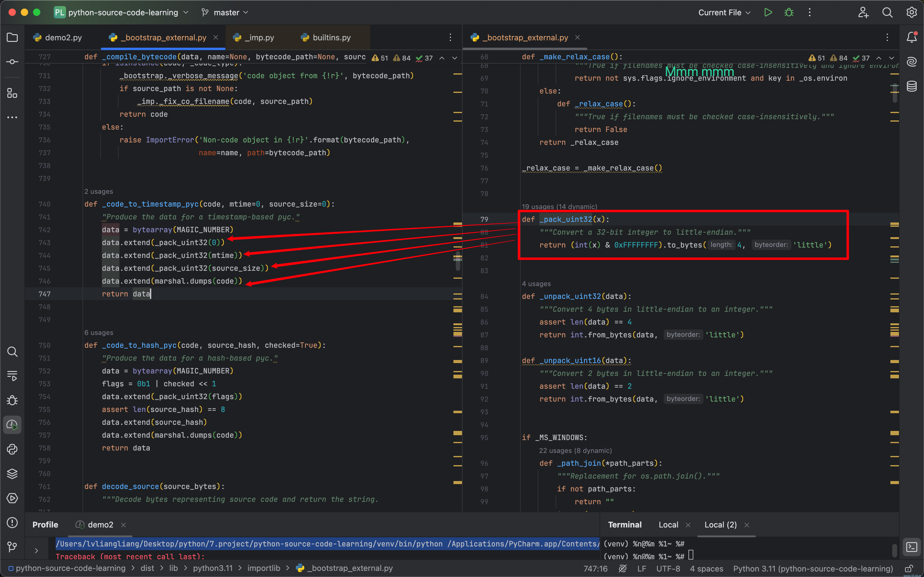Open the Python Packages layers icon
Screen dimensions: 924x577
click(12, 474)
